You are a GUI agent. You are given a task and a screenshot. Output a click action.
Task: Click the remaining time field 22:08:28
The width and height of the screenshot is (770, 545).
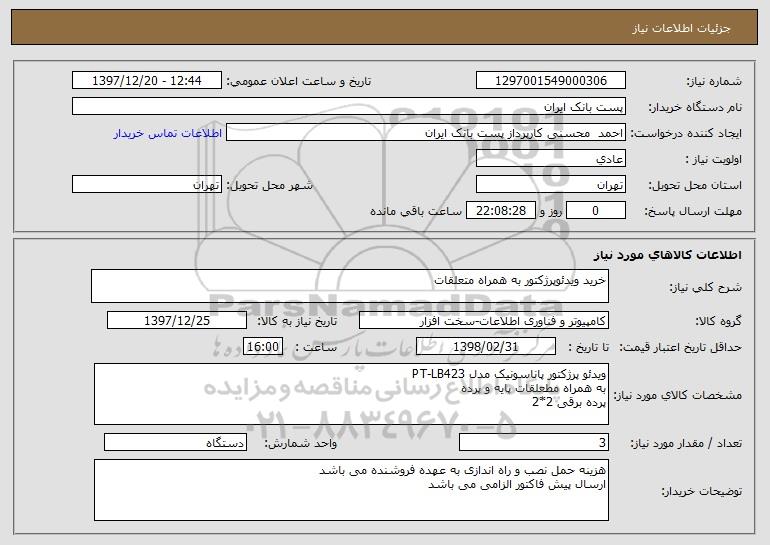500,211
